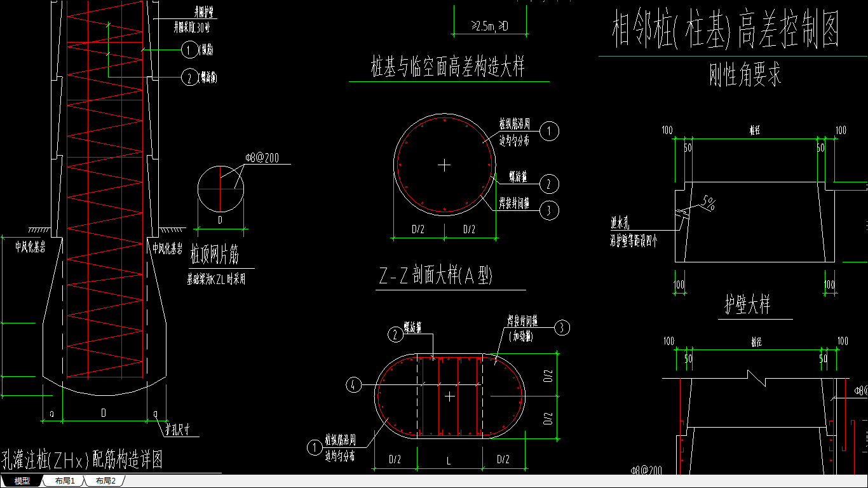Click balloon 3 above the oval section
868x488 pixels.
562,327
